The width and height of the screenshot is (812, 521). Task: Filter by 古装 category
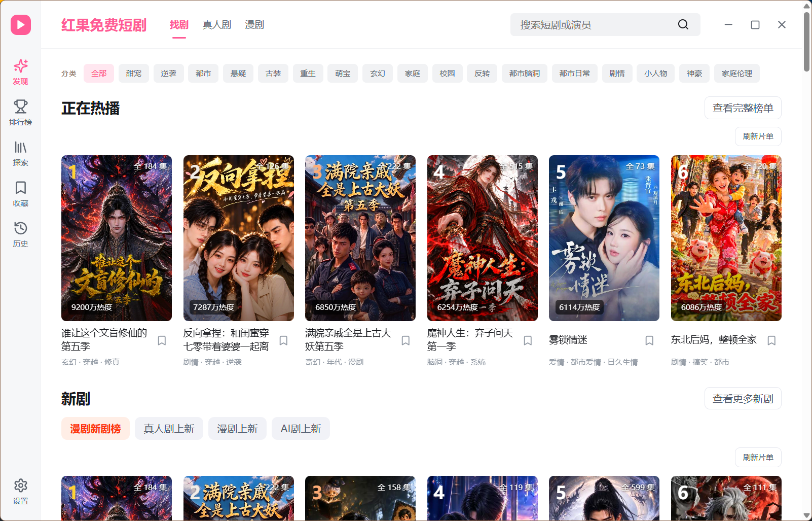[273, 74]
